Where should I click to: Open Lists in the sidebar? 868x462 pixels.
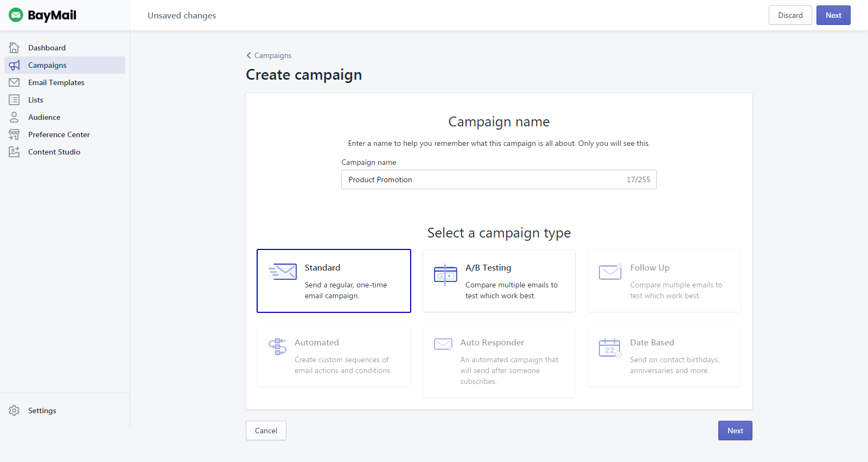[36, 100]
